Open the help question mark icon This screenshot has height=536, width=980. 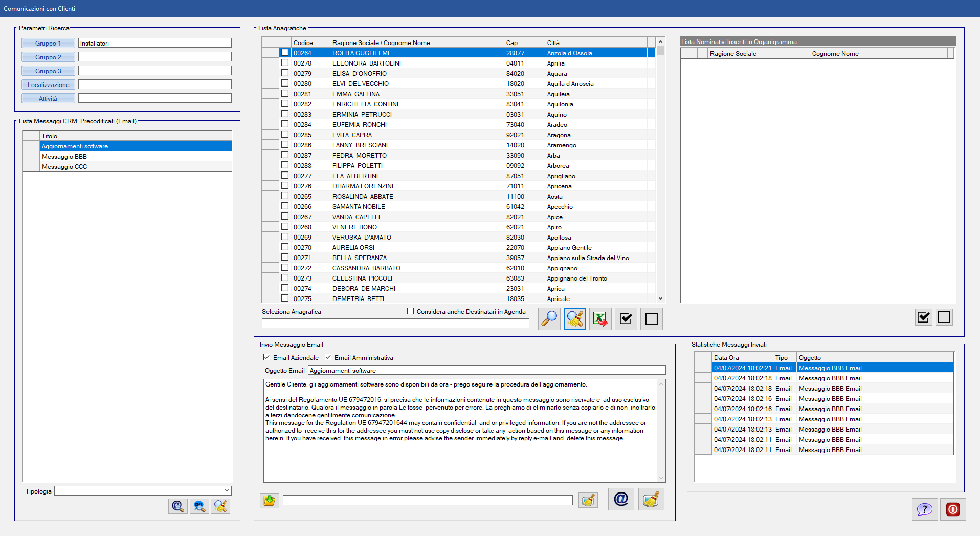point(924,509)
